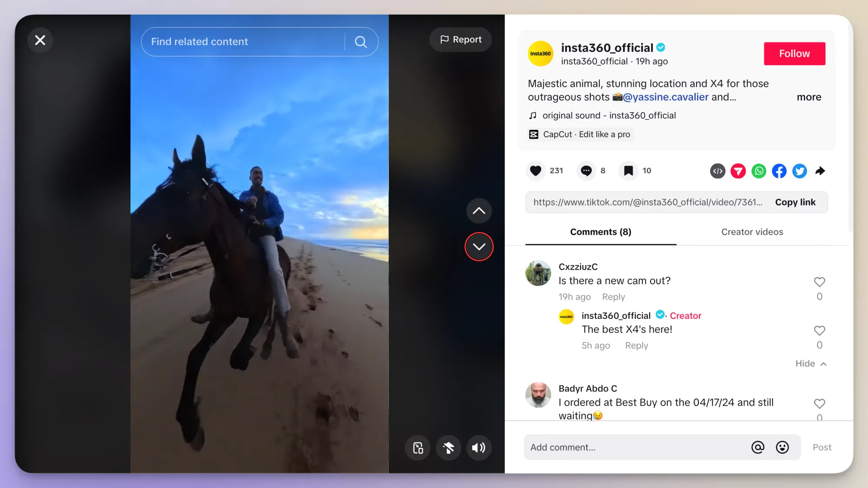Click Follow button for insta360_official
Viewport: 868px width, 488px height.
coord(795,53)
